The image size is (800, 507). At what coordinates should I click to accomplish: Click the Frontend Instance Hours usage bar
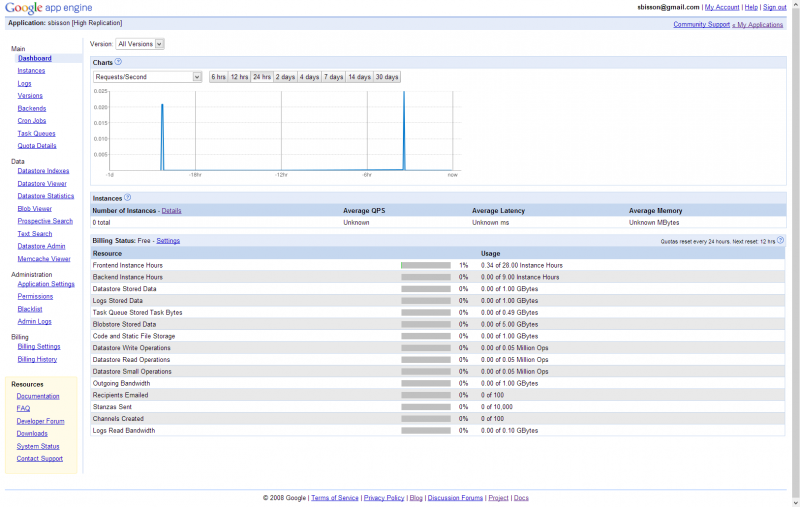(x=426, y=265)
